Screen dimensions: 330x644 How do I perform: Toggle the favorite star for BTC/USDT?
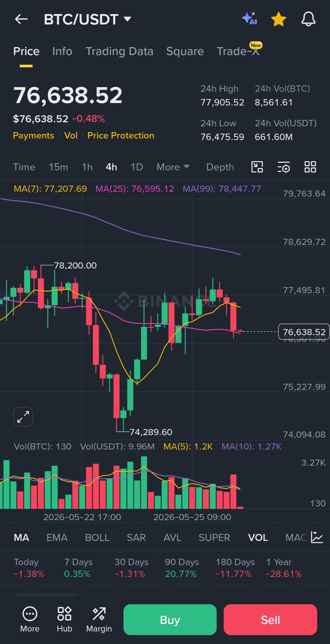coord(279,19)
